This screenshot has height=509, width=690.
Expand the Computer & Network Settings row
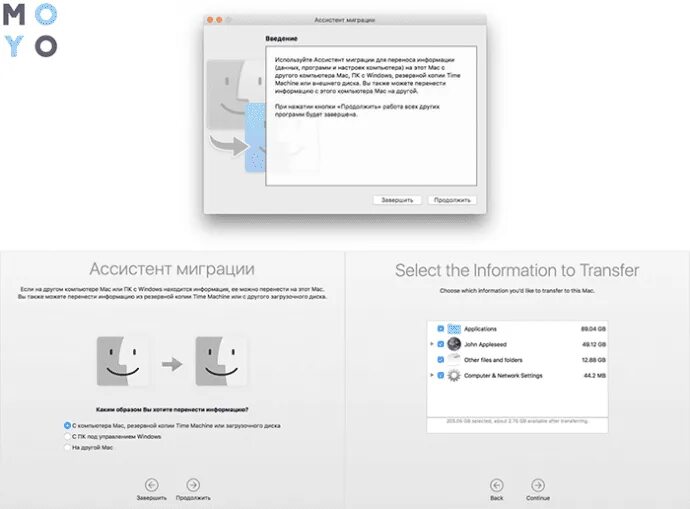pos(432,375)
